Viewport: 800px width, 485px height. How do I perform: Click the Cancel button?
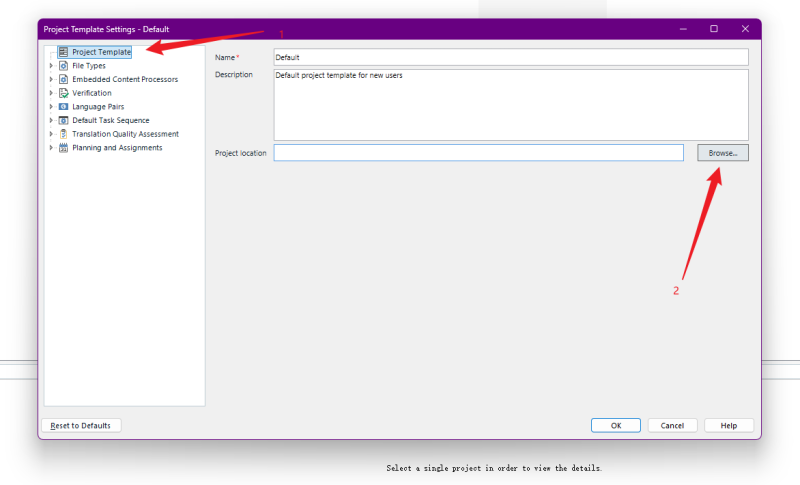pos(672,425)
